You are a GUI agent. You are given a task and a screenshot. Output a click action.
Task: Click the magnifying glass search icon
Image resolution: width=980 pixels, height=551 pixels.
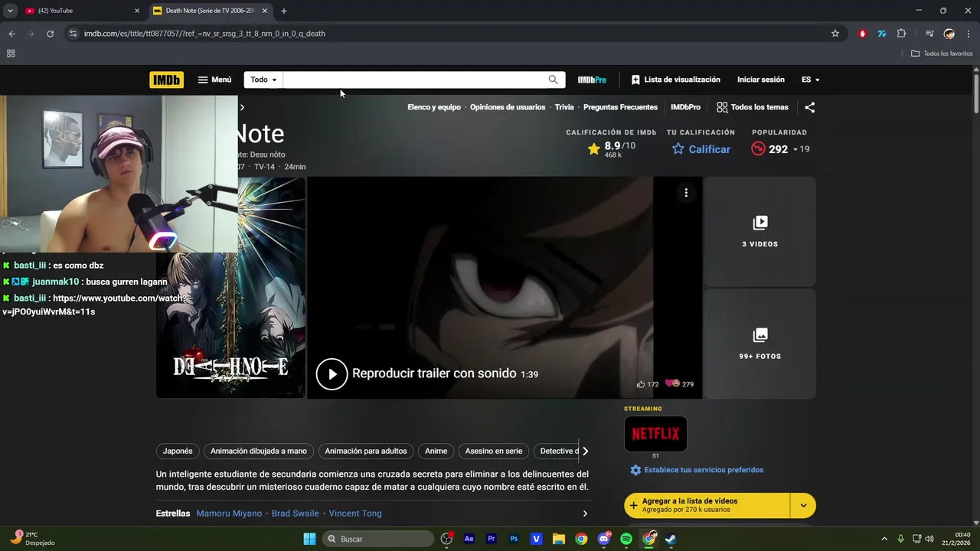click(554, 80)
